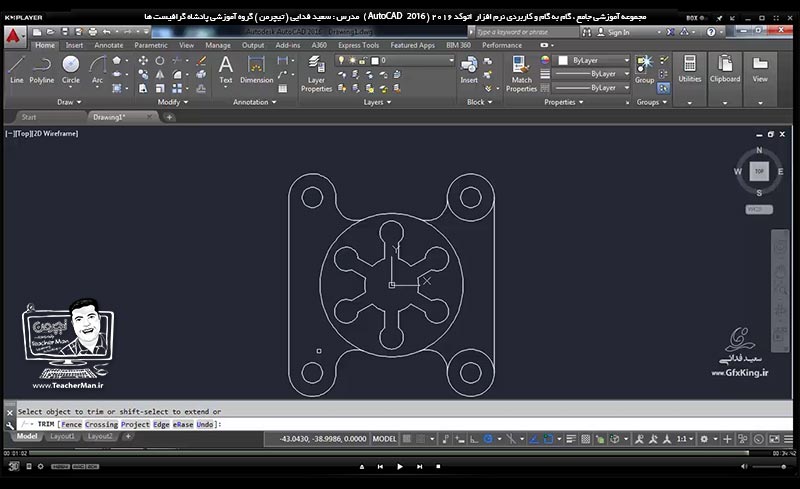
Task: Click the Table icon in Annotation panel
Action: (x=282, y=88)
